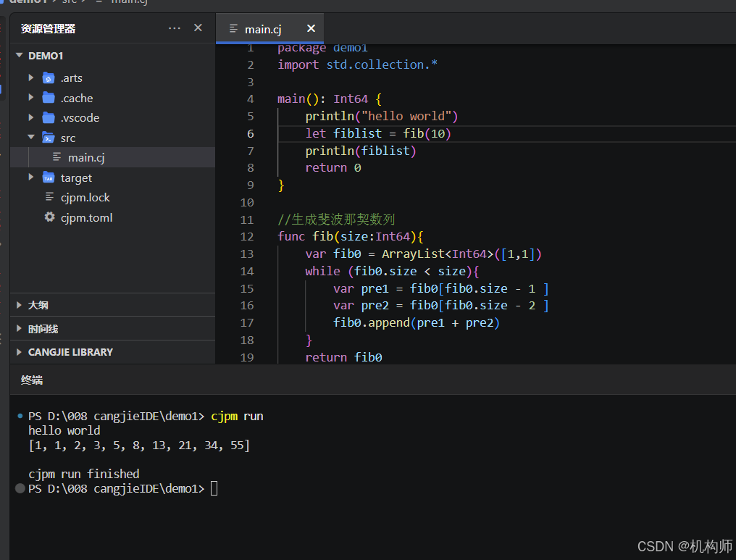The width and height of the screenshot is (736, 560).
Task: Click println("hello world") in the editor
Action: click(381, 117)
